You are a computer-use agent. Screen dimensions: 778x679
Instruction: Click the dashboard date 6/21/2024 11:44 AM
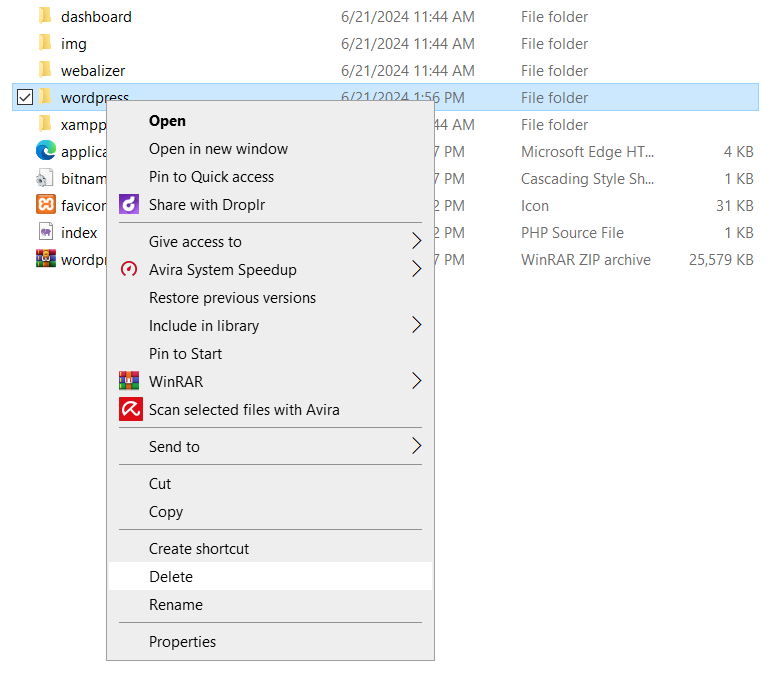(407, 17)
